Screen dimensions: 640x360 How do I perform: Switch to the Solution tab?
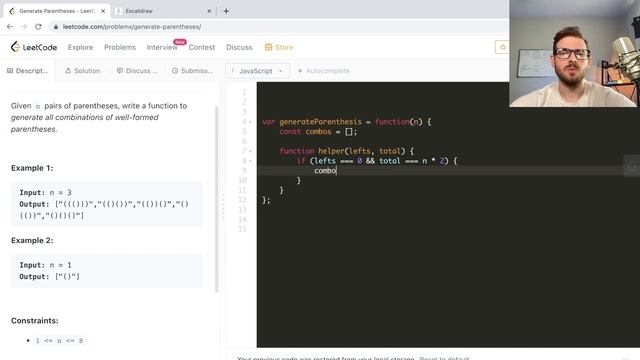pyautogui.click(x=82, y=71)
